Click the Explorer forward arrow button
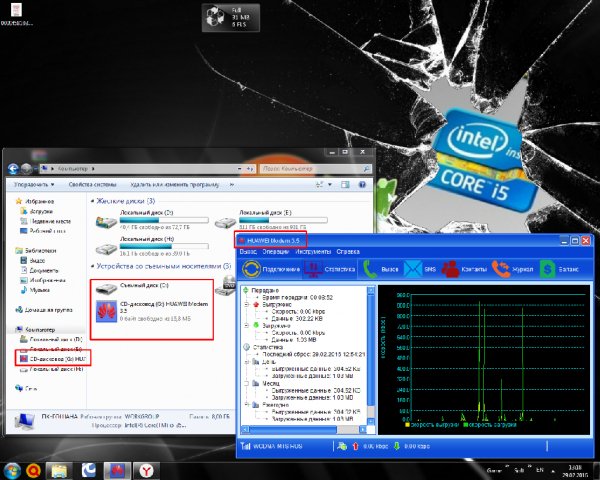Viewport: 600px width, 480px height. point(26,168)
